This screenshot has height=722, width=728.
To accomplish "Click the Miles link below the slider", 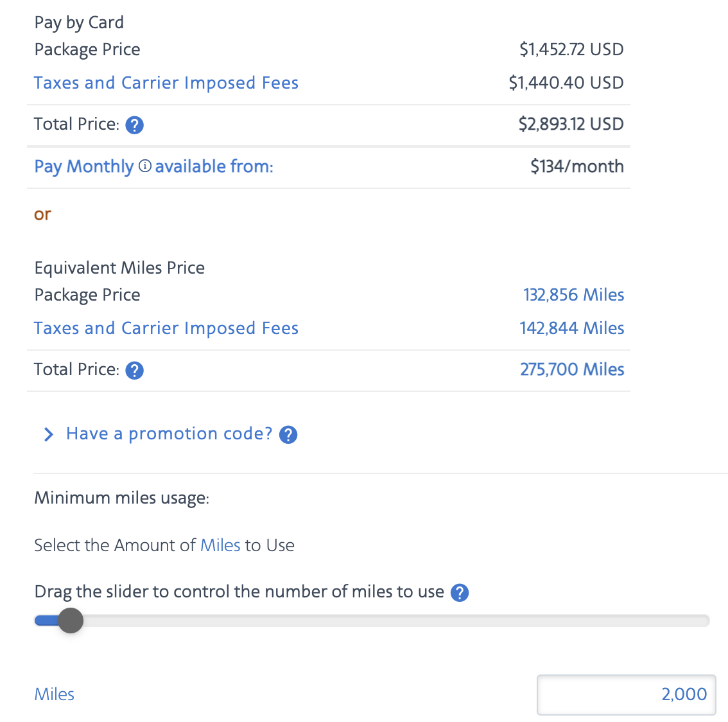I will 54,694.
